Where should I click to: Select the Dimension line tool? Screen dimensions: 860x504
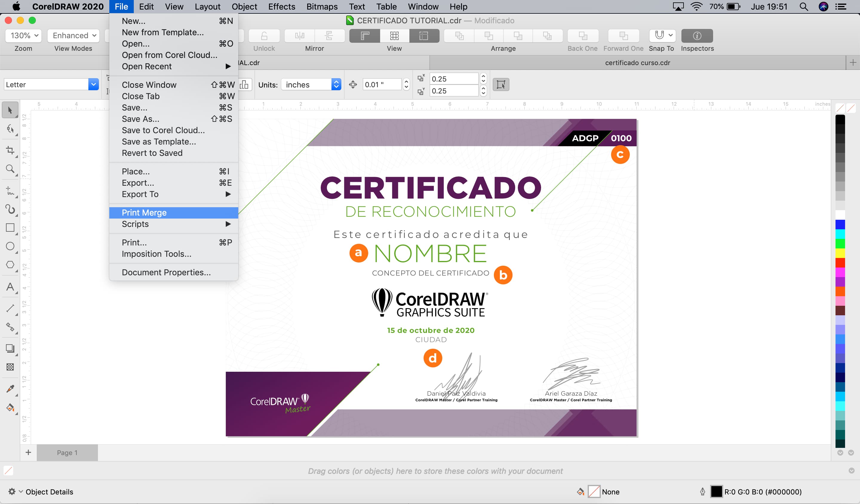[x=10, y=308]
